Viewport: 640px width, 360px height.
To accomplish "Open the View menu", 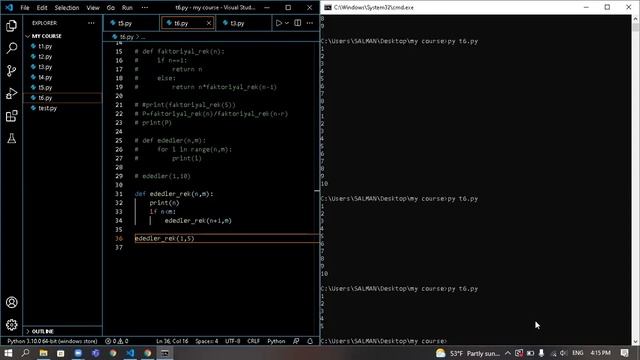I will coord(93,8).
